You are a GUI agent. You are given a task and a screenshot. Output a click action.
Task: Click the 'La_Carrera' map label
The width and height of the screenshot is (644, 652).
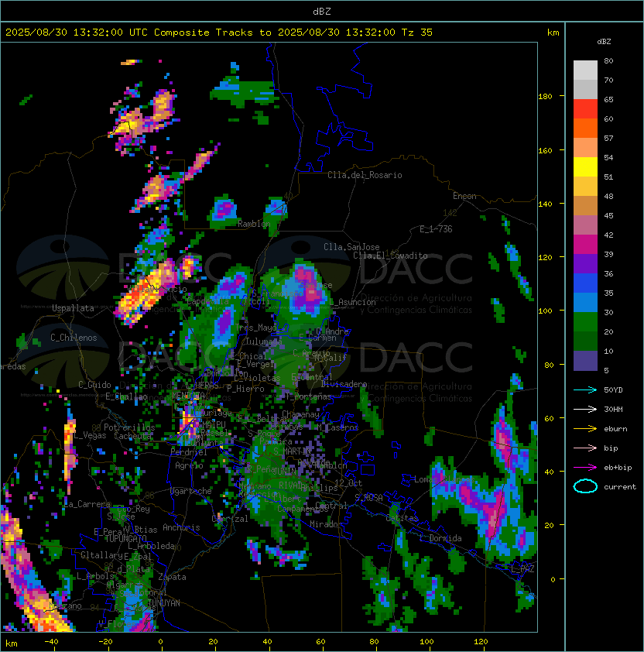pyautogui.click(x=87, y=504)
